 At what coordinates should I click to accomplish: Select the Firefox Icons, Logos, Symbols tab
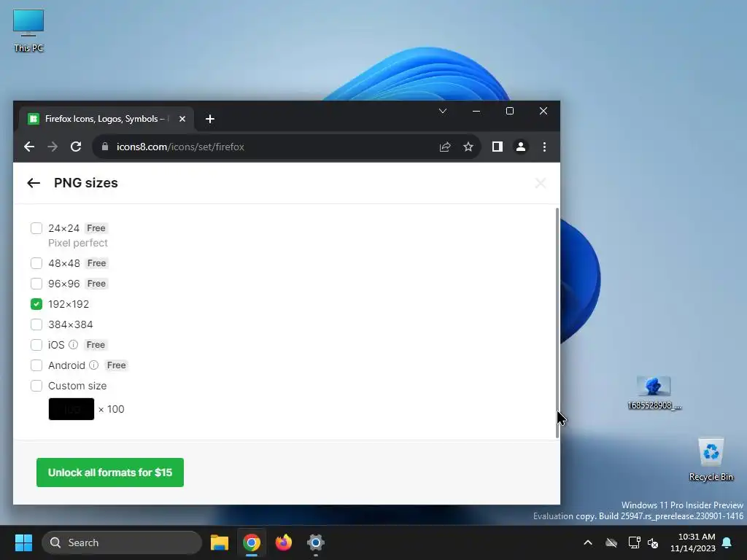106,119
